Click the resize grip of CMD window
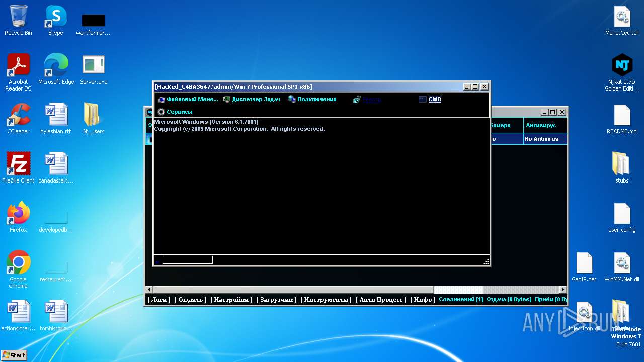The width and height of the screenshot is (644, 362). pos(486,261)
